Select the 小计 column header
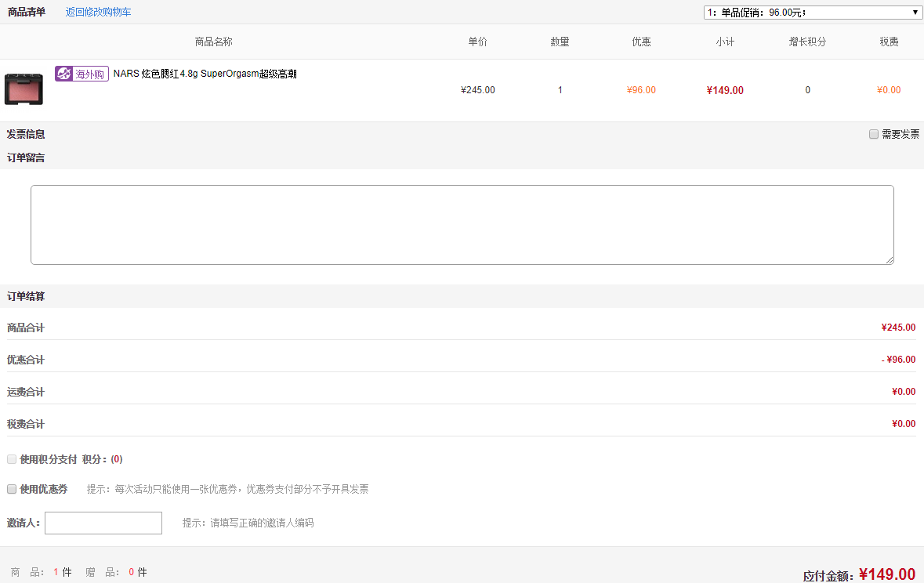The width and height of the screenshot is (924, 583). point(726,42)
